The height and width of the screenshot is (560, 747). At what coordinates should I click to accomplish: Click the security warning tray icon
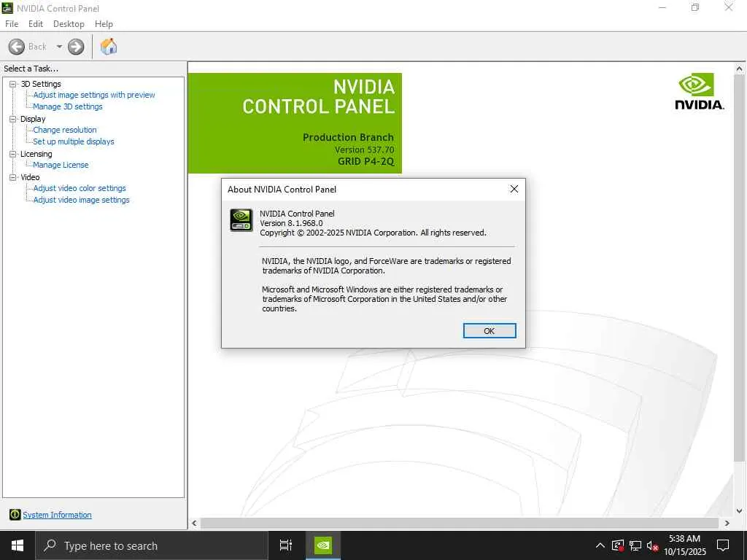[617, 545]
